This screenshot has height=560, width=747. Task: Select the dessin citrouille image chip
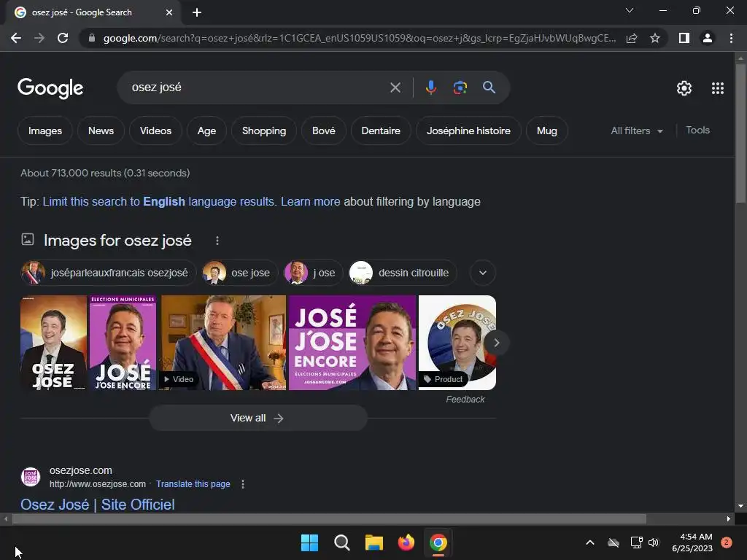coord(403,273)
